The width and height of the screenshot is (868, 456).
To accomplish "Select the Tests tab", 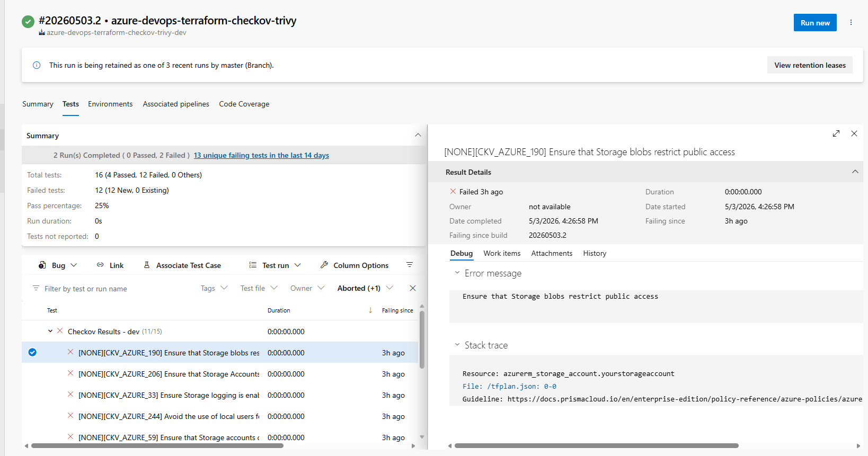I will 70,104.
